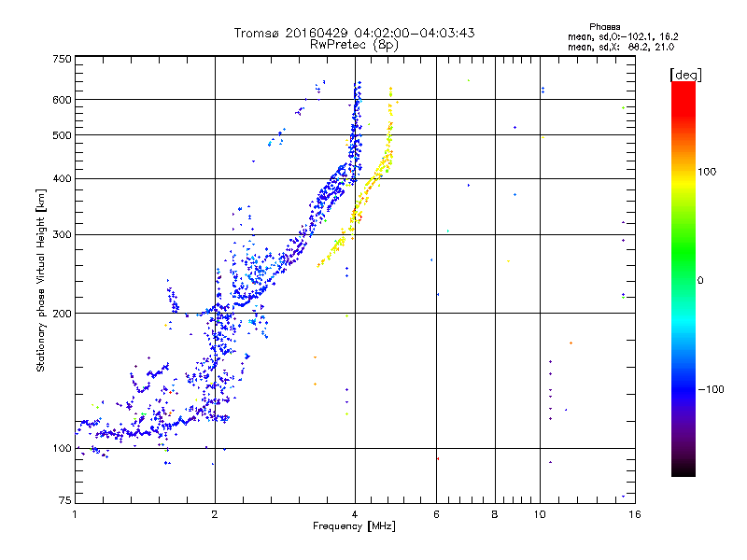
Task: Click the x-axis tick label '1'
Action: [x=75, y=514]
